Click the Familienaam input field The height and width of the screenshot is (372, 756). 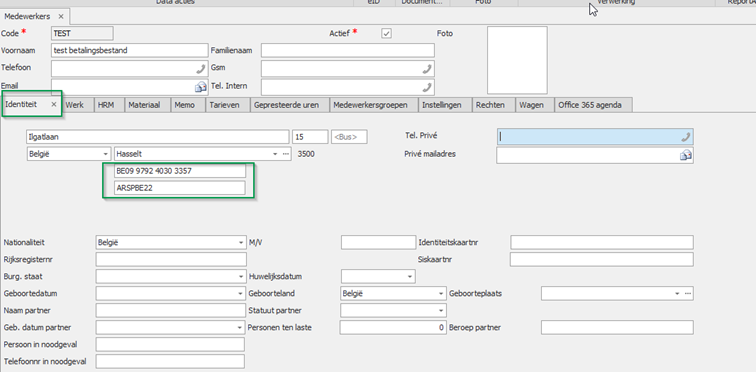[x=348, y=50]
